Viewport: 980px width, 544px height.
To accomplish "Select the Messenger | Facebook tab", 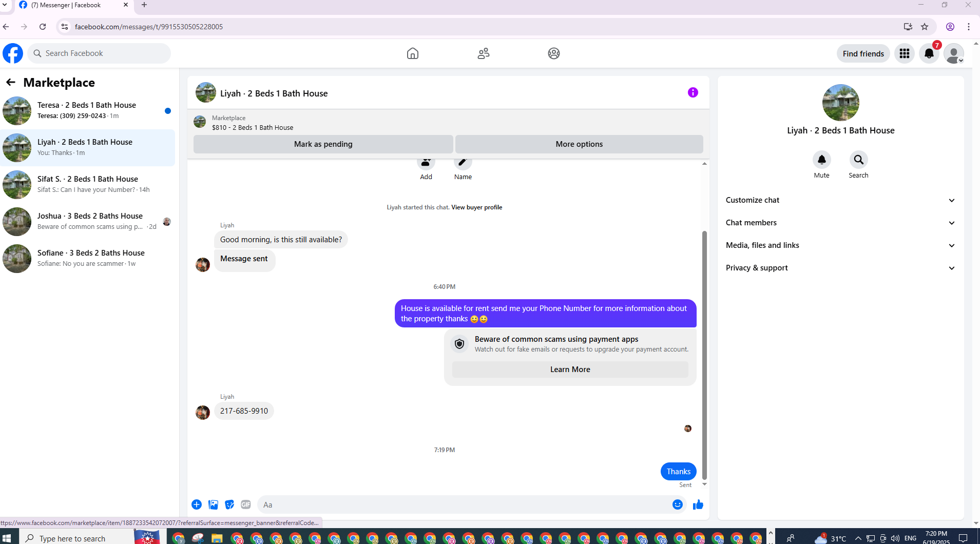I will 74,6.
